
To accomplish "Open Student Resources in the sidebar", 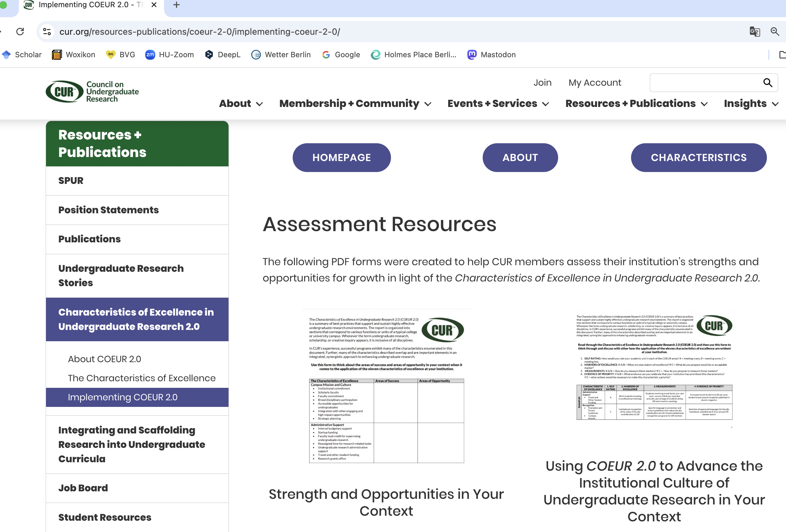I will click(137, 517).
